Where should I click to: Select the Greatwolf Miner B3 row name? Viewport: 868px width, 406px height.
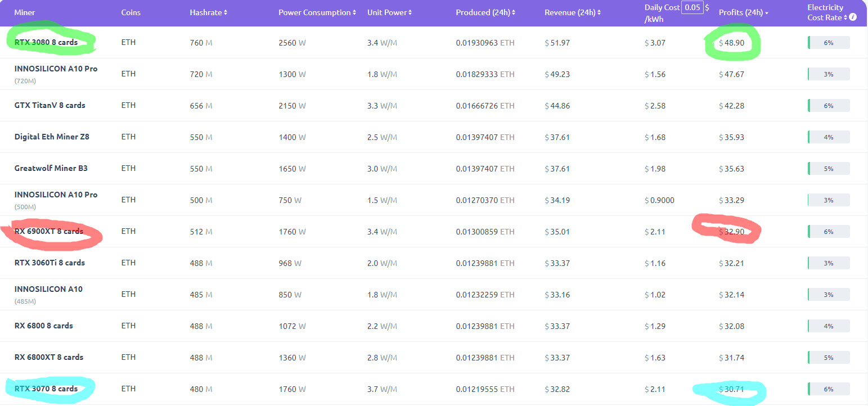pos(51,168)
